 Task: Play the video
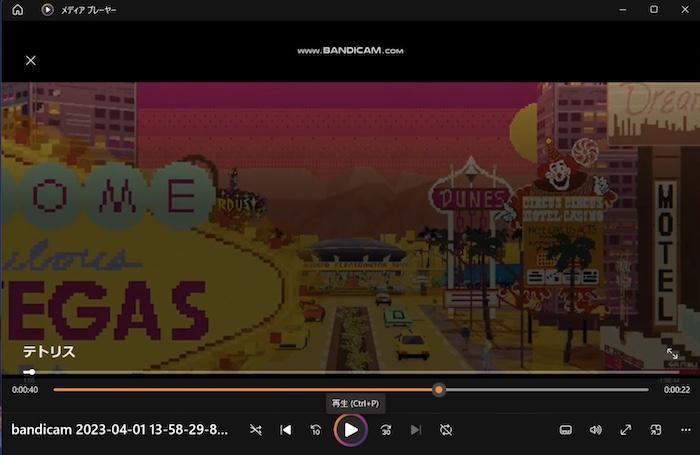(350, 430)
